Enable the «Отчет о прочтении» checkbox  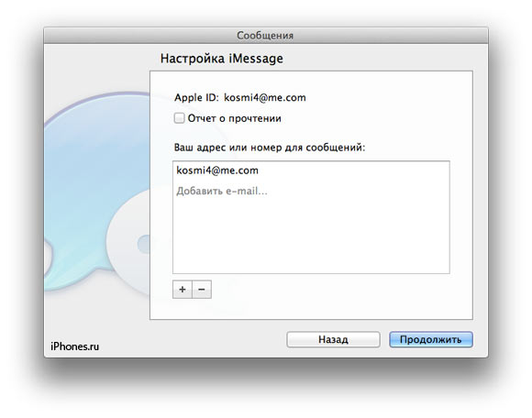click(x=179, y=118)
